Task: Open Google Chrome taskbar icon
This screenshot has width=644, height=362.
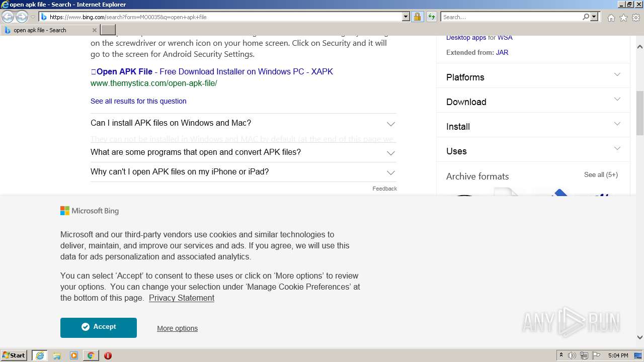Action: (x=91, y=355)
